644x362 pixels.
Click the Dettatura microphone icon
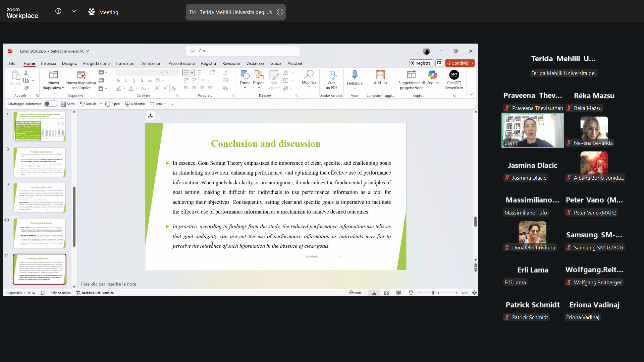click(x=355, y=75)
